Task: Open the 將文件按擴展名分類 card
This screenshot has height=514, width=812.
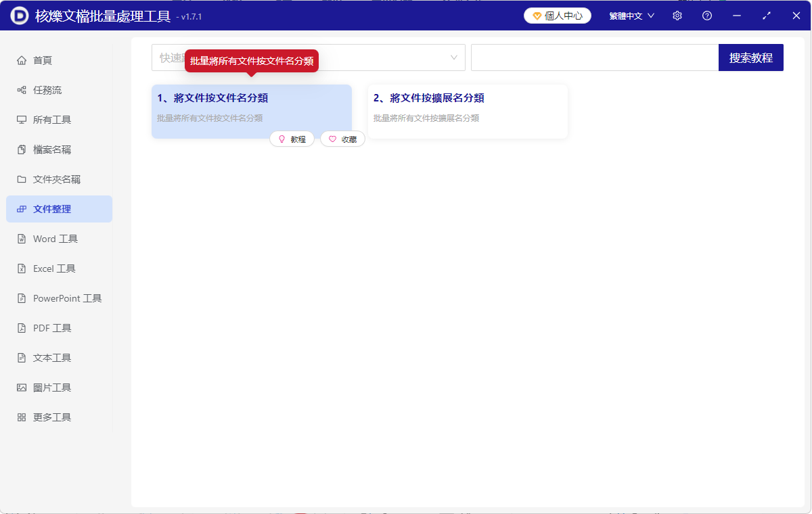Action: 468,112
